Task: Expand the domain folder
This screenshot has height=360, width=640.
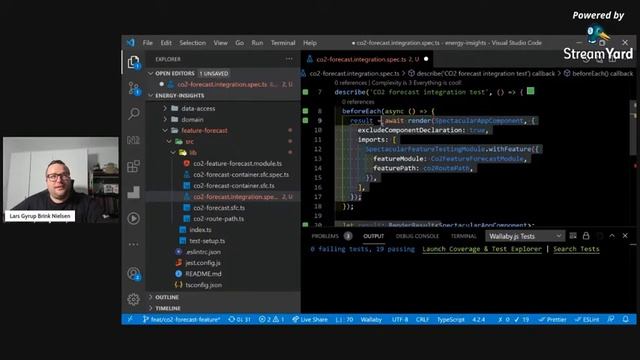Action: [x=165, y=119]
